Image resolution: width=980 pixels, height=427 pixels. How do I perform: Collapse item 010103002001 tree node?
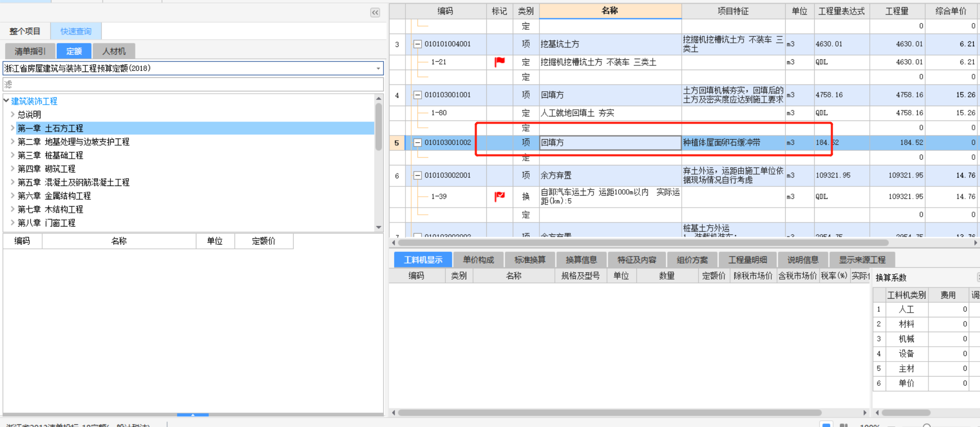click(x=417, y=176)
